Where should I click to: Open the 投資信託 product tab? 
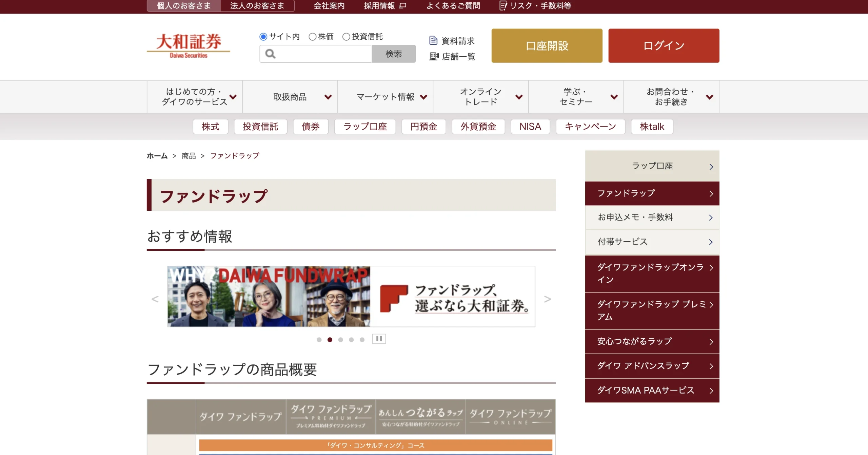pos(260,127)
